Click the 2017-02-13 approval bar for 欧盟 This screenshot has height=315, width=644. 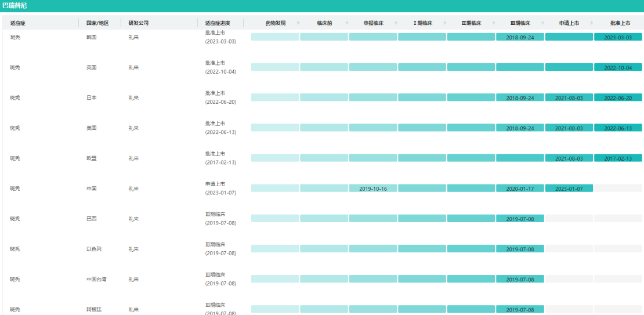(x=618, y=158)
